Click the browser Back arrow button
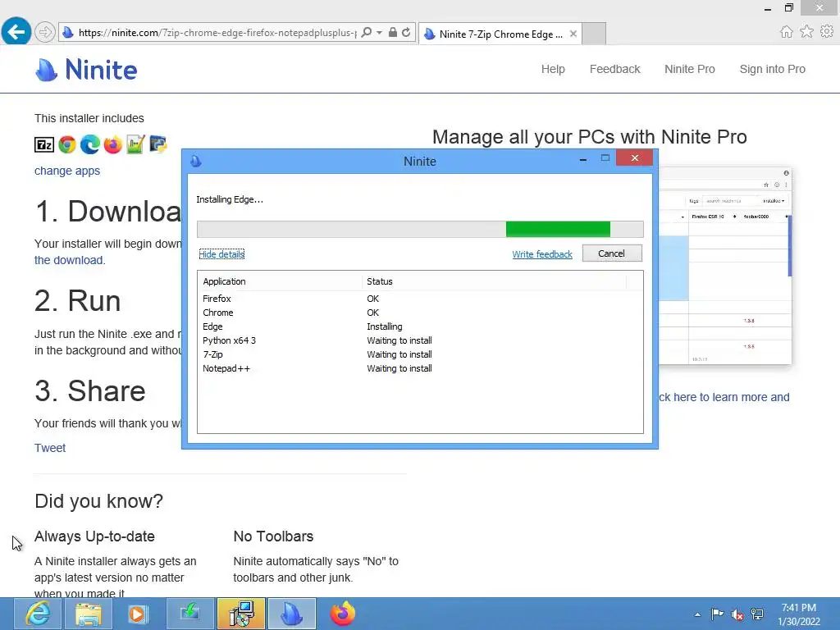Viewport: 840px width, 630px height. point(16,32)
